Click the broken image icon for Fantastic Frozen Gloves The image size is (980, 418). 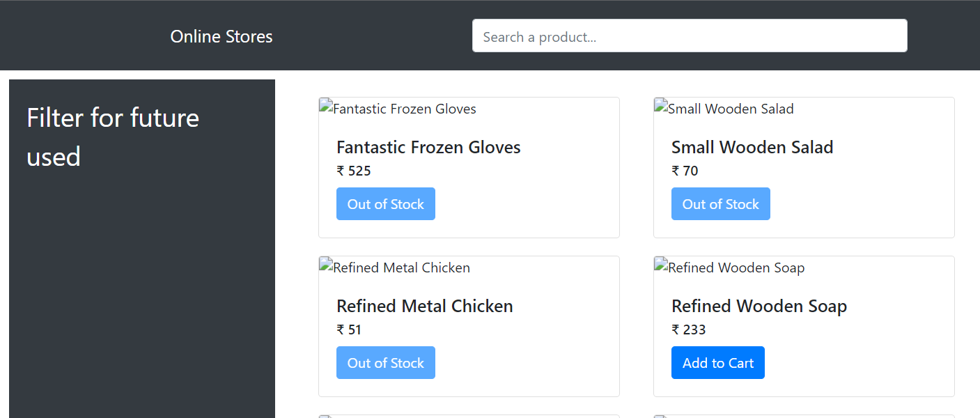point(326,107)
